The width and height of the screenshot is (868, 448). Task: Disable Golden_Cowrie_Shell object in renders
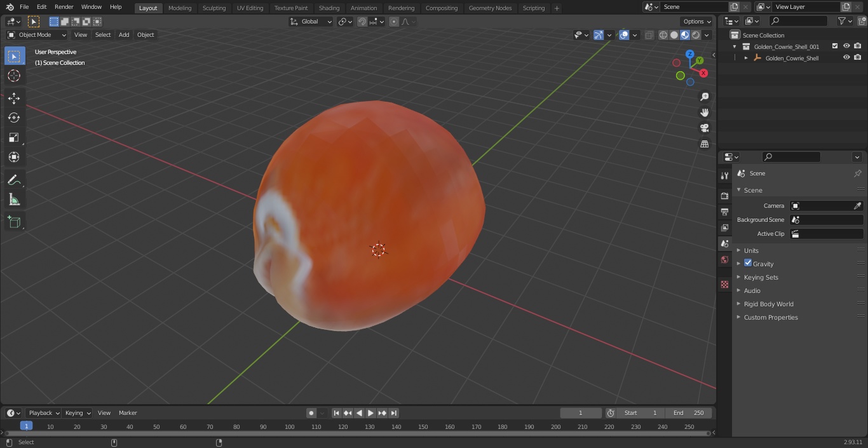(858, 57)
